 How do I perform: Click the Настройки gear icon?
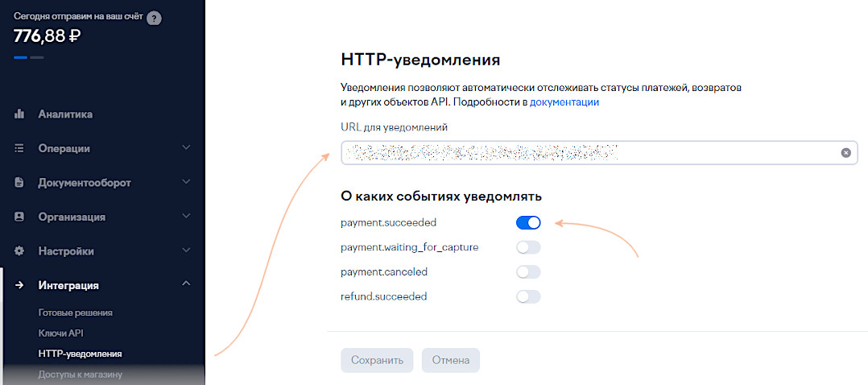pyautogui.click(x=19, y=251)
